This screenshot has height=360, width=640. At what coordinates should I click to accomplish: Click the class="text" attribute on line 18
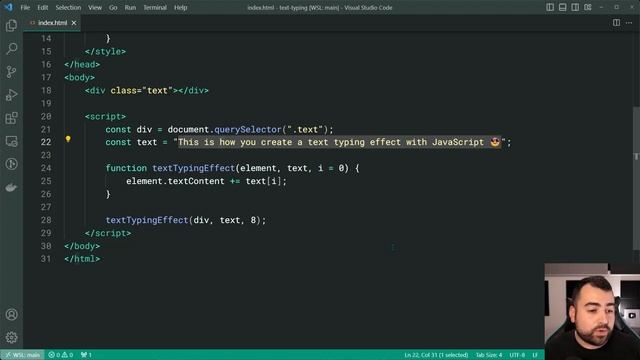pyautogui.click(x=142, y=91)
